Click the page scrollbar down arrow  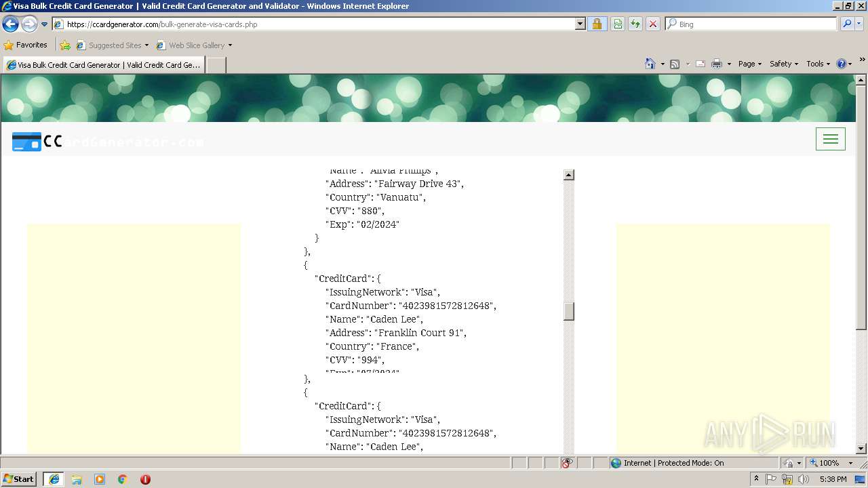(x=861, y=448)
